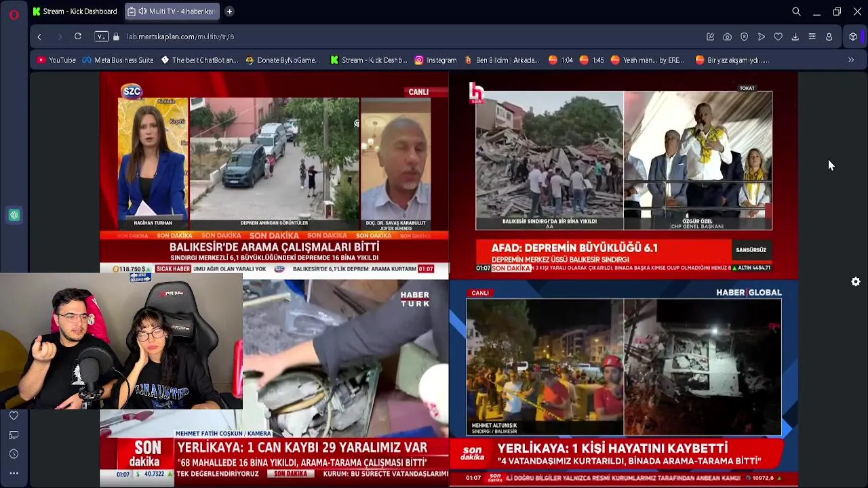Take a snapshot with camera icon

[x=727, y=37]
